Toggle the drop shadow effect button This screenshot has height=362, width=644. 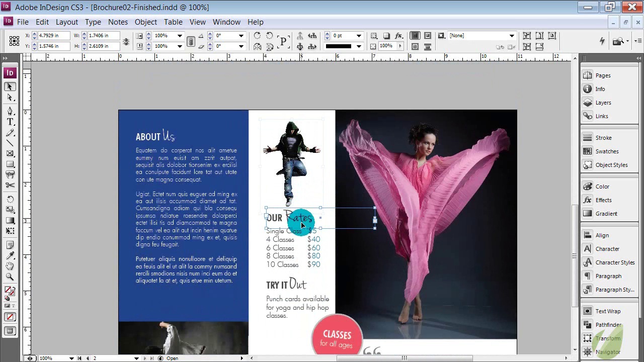(x=386, y=36)
